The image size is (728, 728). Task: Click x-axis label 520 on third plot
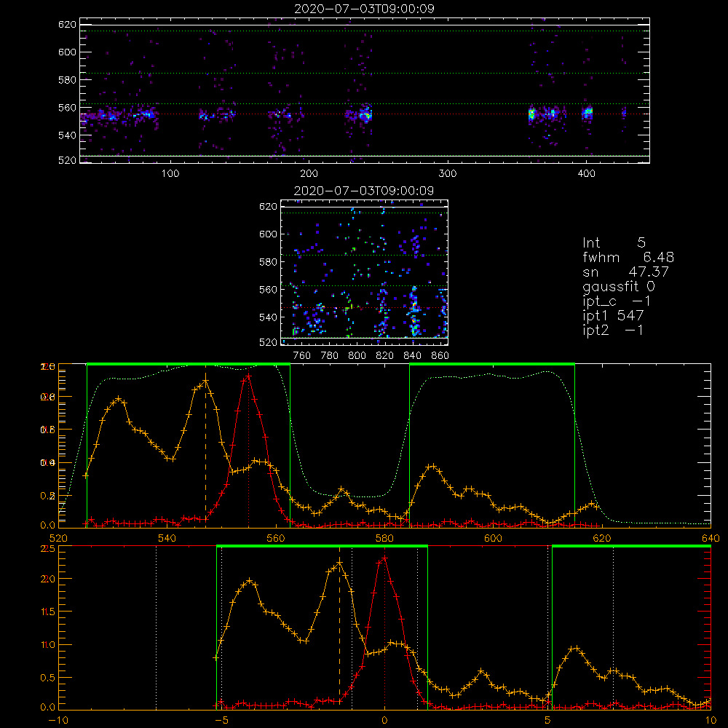point(58,539)
